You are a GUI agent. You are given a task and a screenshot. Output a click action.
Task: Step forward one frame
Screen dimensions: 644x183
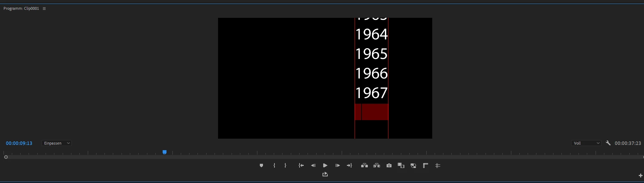337,166
